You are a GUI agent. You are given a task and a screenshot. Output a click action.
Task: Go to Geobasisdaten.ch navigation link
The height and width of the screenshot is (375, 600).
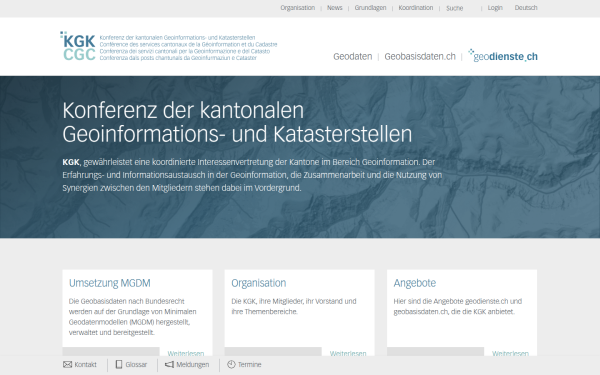click(x=420, y=57)
